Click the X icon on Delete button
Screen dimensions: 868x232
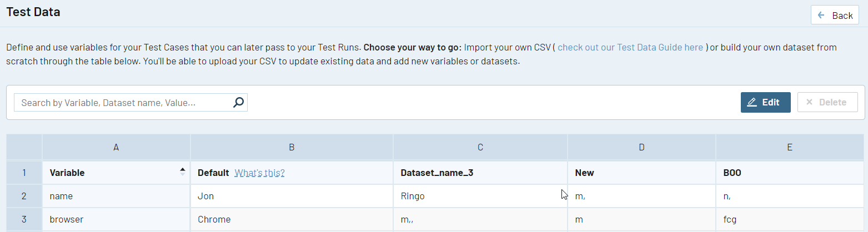click(809, 102)
